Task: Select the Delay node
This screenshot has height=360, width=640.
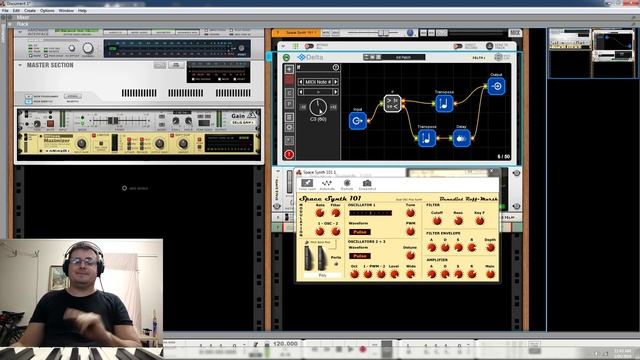Action: click(x=461, y=138)
